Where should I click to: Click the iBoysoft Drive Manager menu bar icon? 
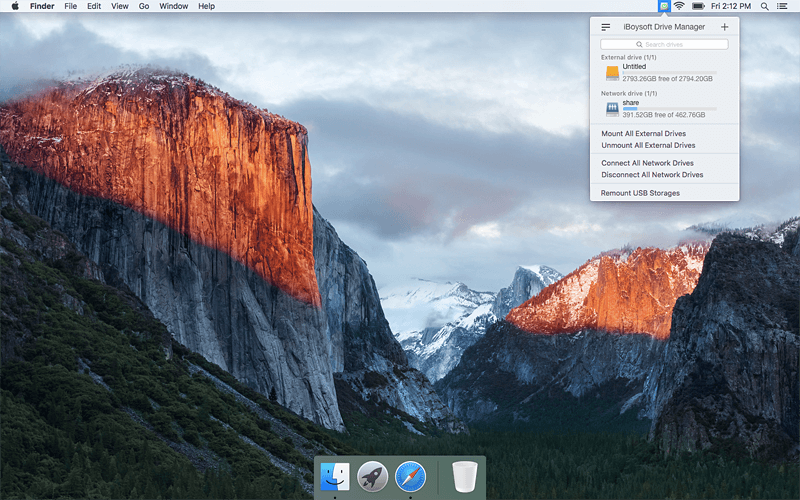pyautogui.click(x=662, y=6)
